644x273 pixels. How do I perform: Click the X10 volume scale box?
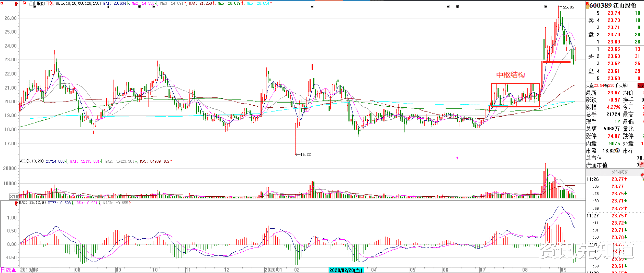point(15,196)
